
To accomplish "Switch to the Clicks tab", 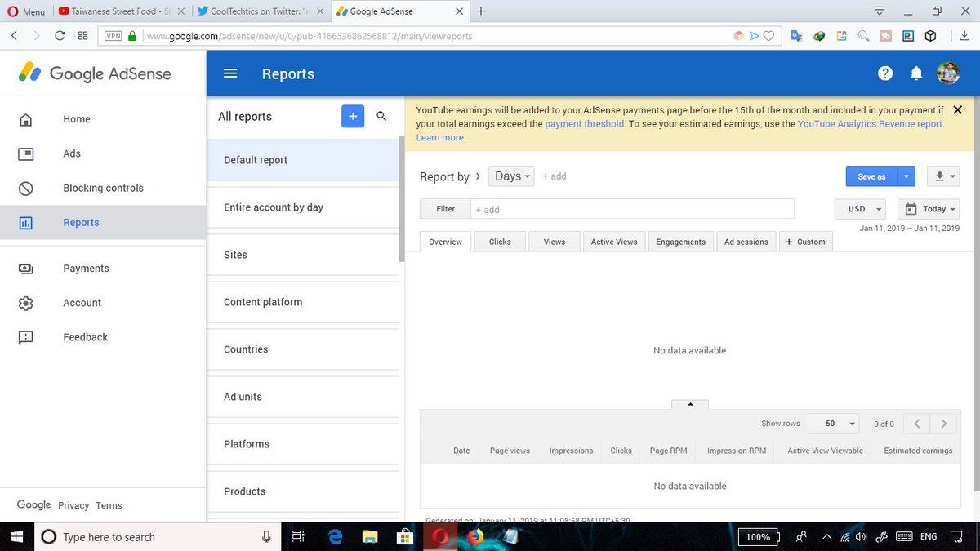I will point(500,242).
